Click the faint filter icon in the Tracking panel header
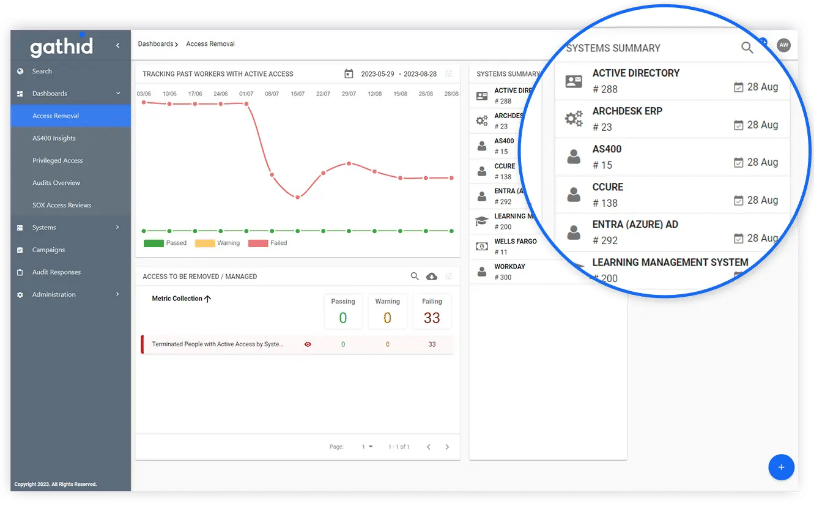 click(449, 74)
